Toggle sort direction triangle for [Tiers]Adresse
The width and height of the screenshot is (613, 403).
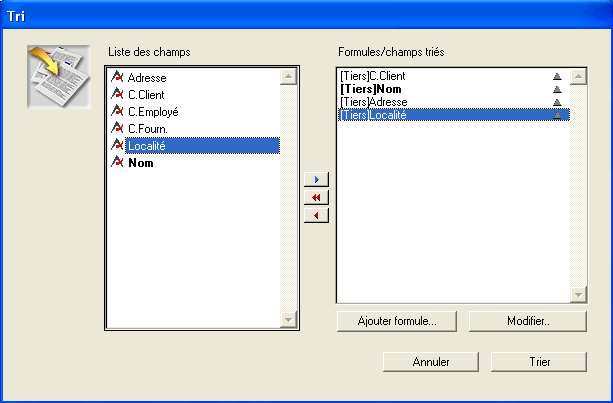(x=557, y=102)
